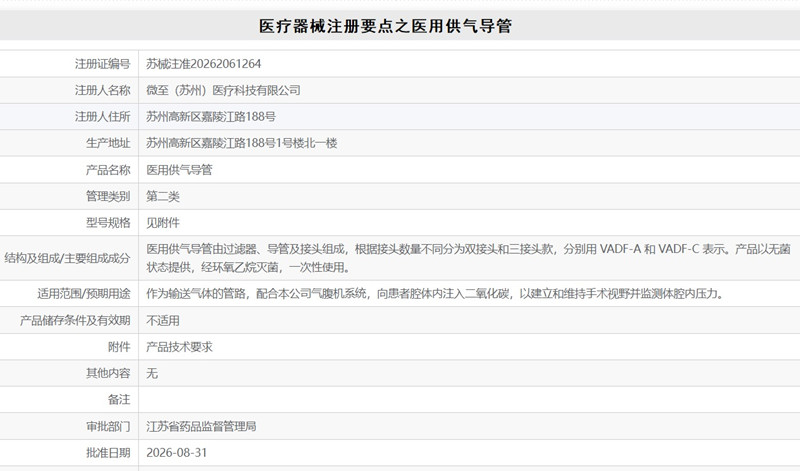Select the 附件 label
Image resolution: width=800 pixels, height=471 pixels.
119,347
